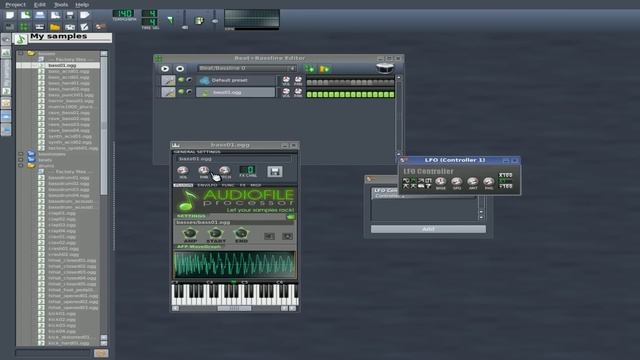Open actions menu of bass01.ogg track

pyautogui.click(x=168, y=93)
